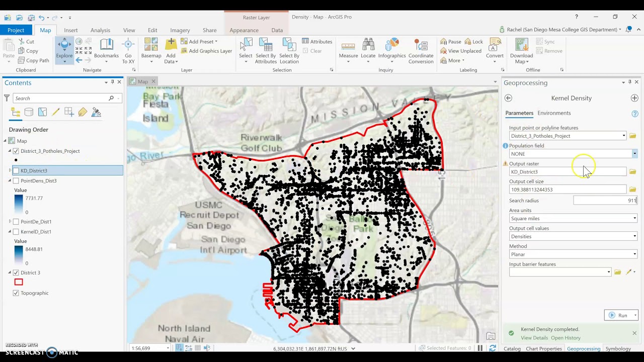644x362 pixels.
Task: Click the PointDens_Dist3 blue color ramp
Action: (x=19, y=203)
